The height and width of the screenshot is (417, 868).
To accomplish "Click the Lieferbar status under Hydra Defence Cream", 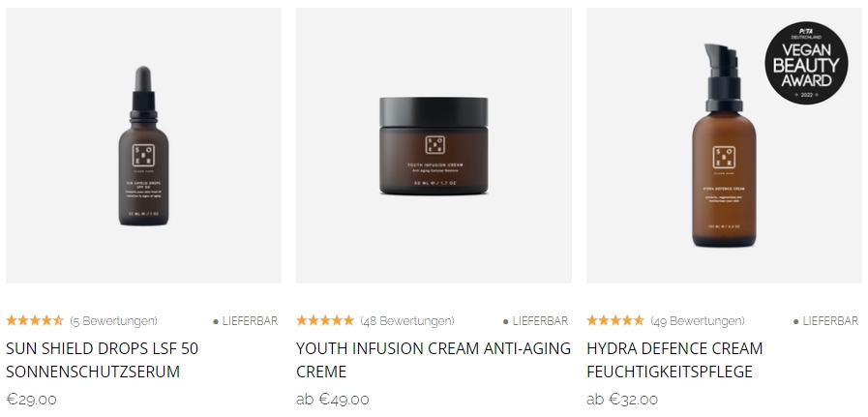I will [x=825, y=321].
